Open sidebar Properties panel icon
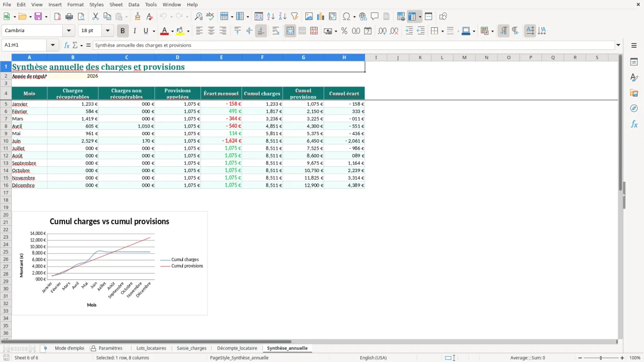Screen dimensions: 644x362 tap(634, 62)
